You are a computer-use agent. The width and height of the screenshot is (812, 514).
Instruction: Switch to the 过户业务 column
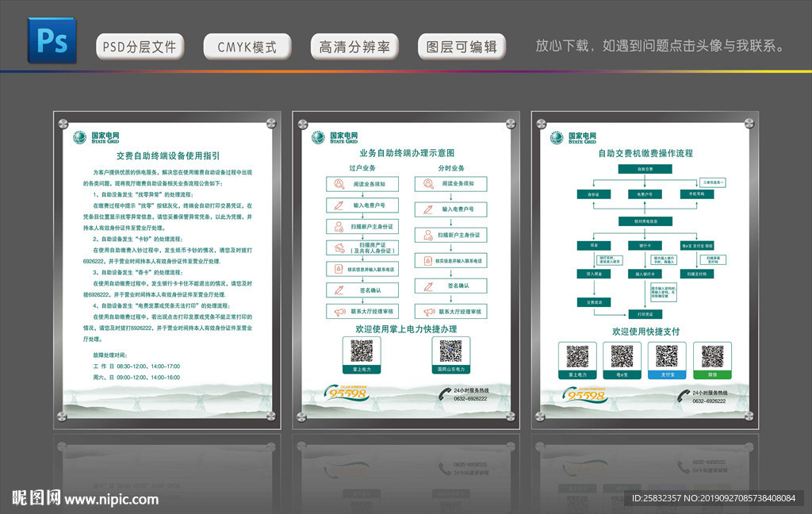pyautogui.click(x=363, y=167)
